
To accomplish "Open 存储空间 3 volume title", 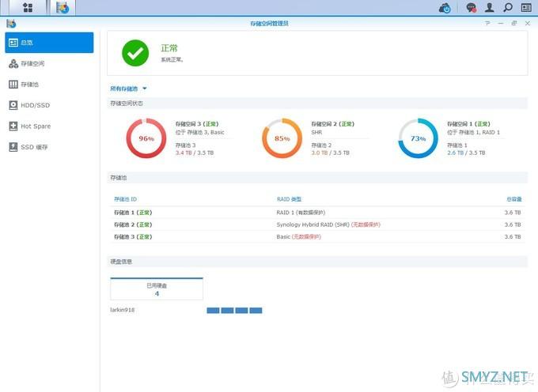I will 197,124.
